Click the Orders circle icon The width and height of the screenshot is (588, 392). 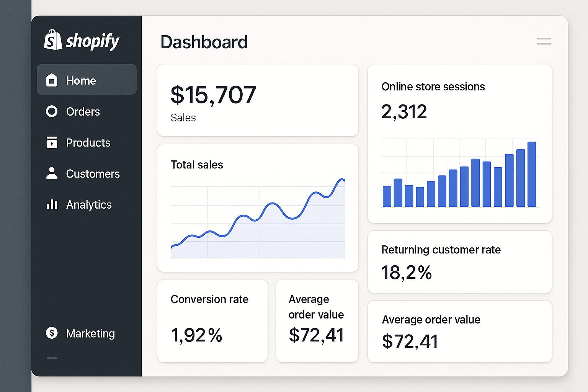(52, 111)
